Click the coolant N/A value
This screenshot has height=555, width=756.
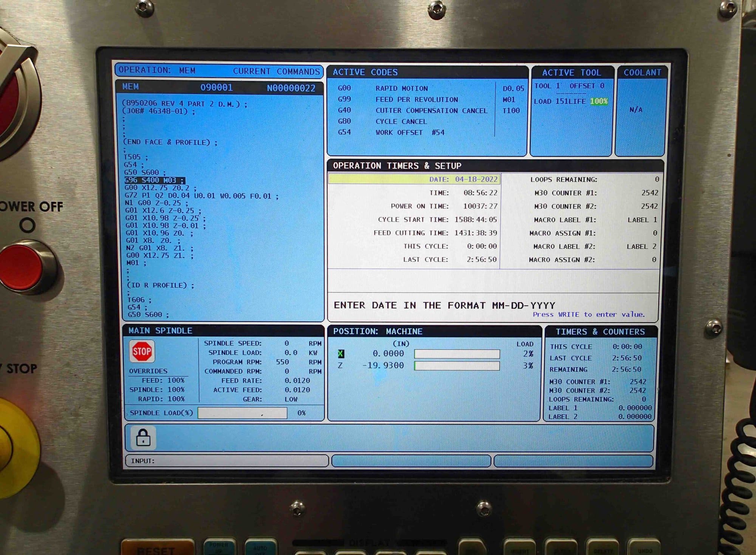click(x=636, y=110)
